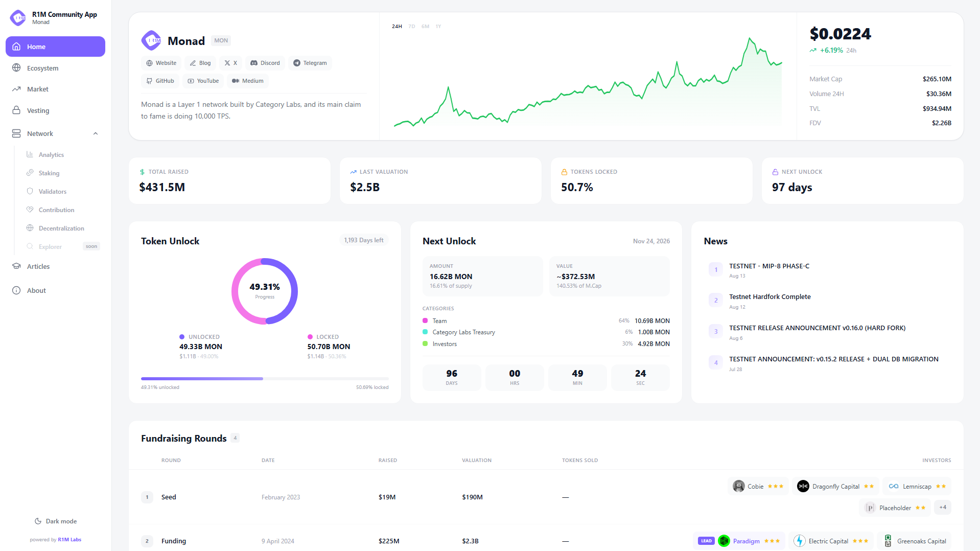Open news Testnet Hardfork Complete
Screen dimensions: 980x551
click(769, 297)
